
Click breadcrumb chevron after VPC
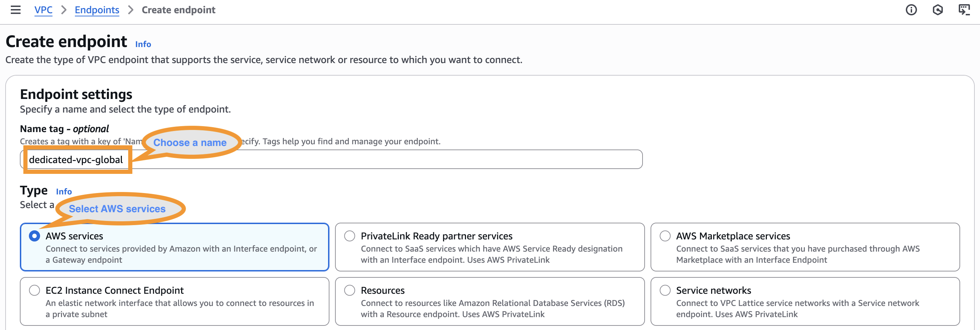click(64, 10)
